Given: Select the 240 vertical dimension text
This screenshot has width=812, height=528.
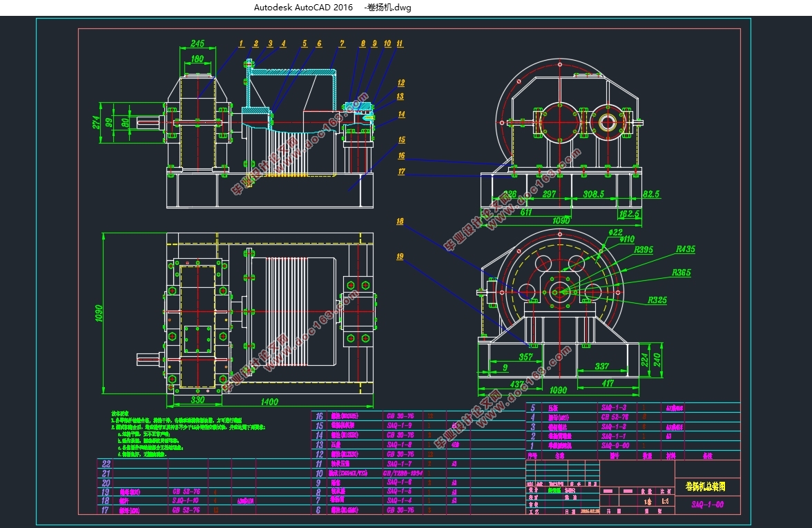Looking at the screenshot, I should point(657,359).
